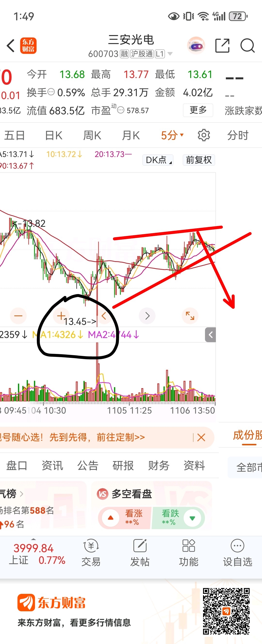Screen dimensions: 262x644
Task: Open the robot assistant avatar
Action: 196,46
